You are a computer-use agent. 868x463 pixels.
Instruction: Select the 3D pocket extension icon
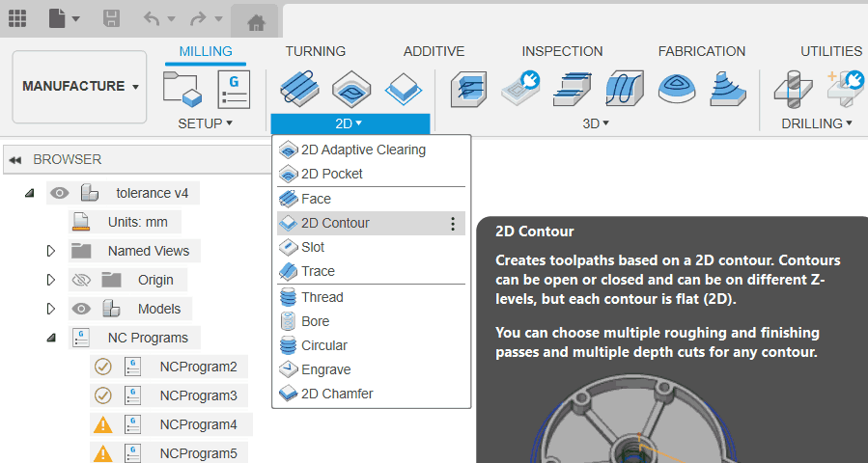tap(520, 89)
